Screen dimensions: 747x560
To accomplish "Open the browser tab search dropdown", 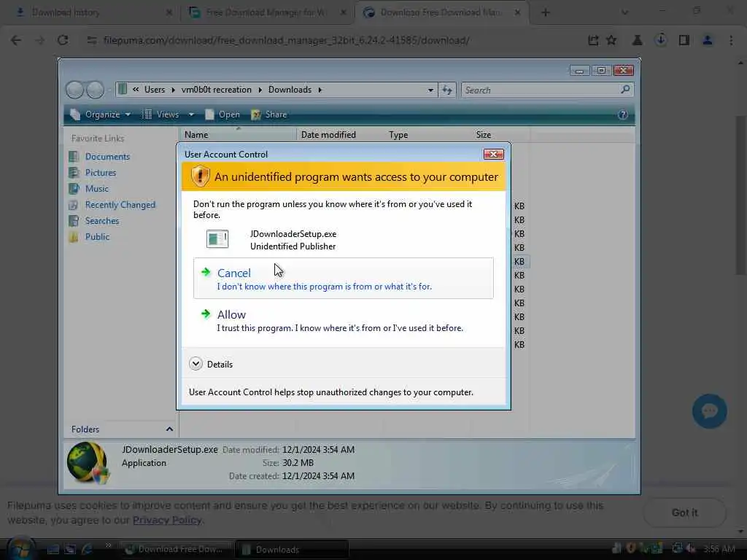I will click(624, 13).
